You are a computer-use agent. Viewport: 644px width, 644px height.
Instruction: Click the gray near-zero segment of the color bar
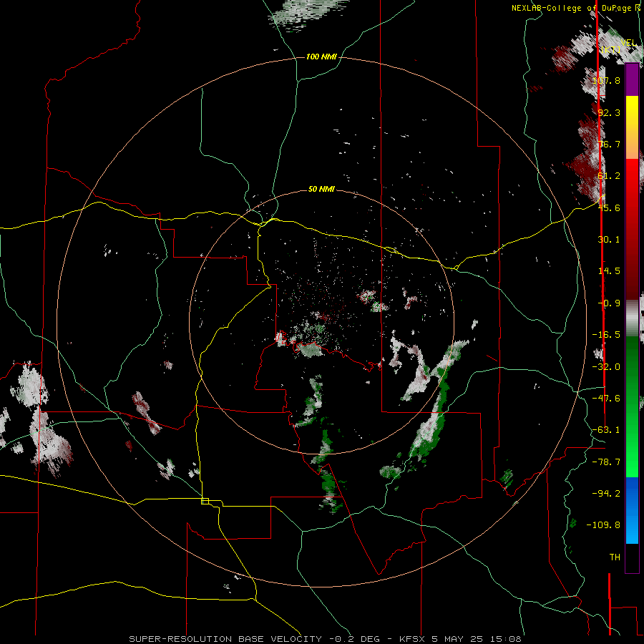[632, 318]
